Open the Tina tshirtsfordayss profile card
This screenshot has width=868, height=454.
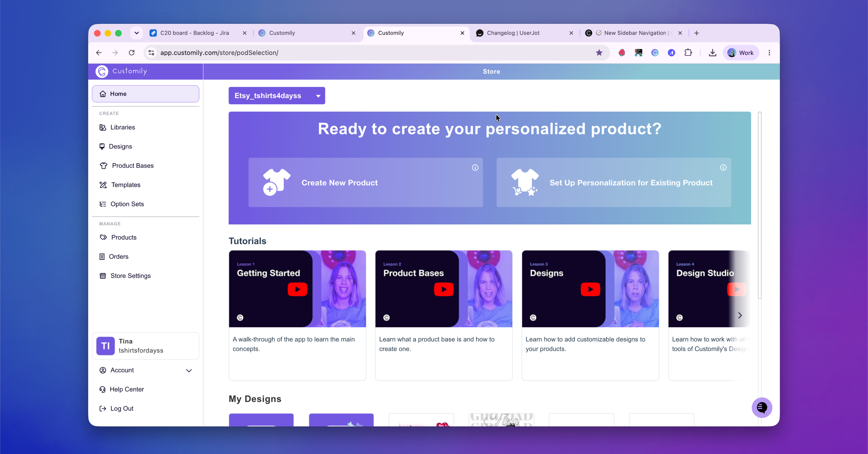click(x=146, y=346)
